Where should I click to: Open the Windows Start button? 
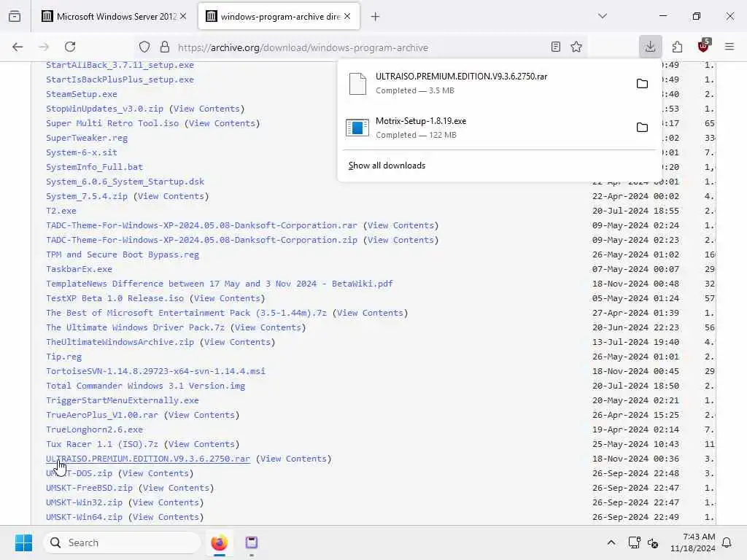[x=23, y=542]
